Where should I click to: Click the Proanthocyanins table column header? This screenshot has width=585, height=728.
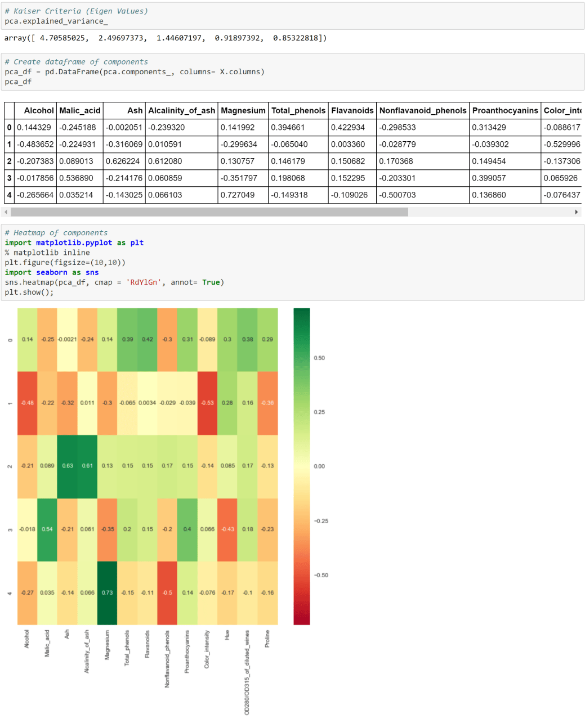(505, 111)
